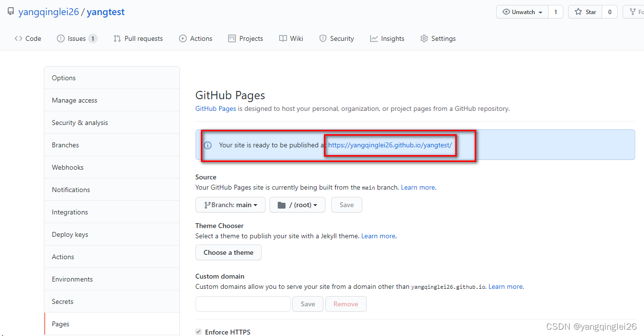Click the custom domain input field
The width and height of the screenshot is (644, 336).
pos(243,304)
